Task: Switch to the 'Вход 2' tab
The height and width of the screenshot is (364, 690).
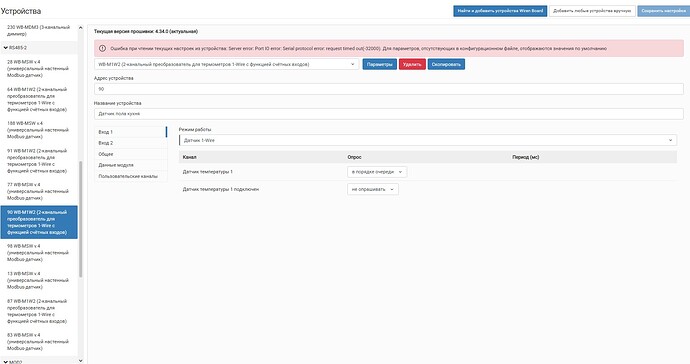Action: (x=131, y=143)
